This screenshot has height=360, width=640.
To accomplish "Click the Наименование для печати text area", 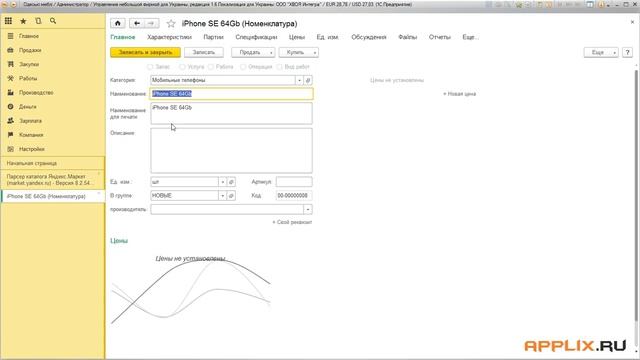I will tap(231, 113).
